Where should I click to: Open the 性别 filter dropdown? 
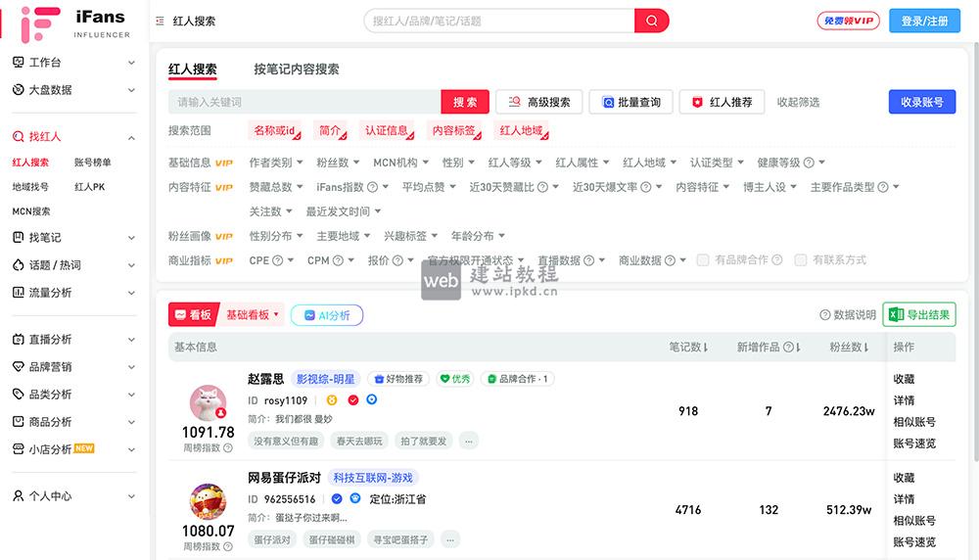click(x=458, y=163)
